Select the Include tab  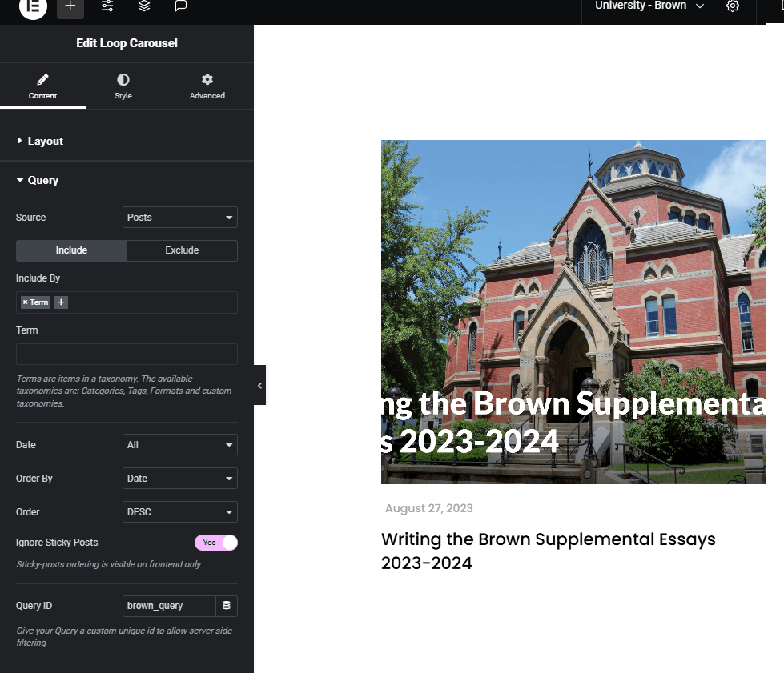pyautogui.click(x=71, y=250)
